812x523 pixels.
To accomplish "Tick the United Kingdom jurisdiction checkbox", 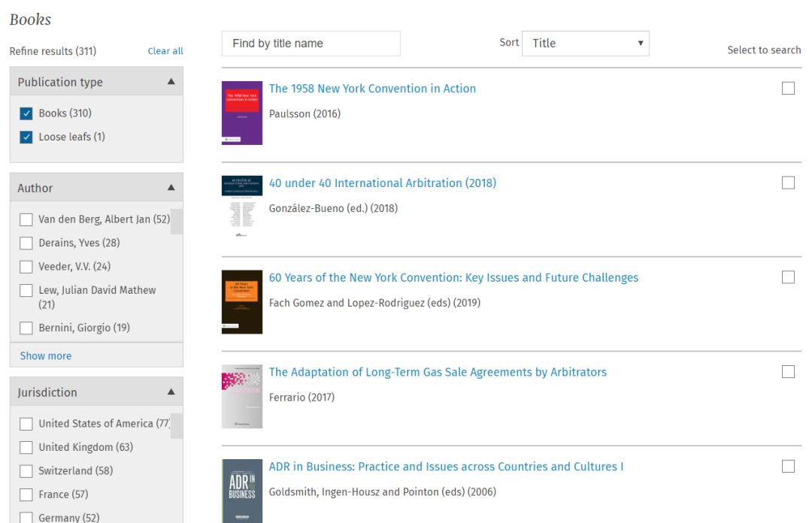I will coord(26,447).
